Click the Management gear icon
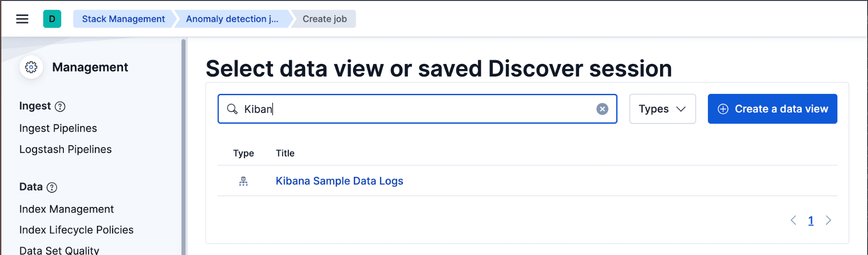Screen dimensions: 868x255 31,67
